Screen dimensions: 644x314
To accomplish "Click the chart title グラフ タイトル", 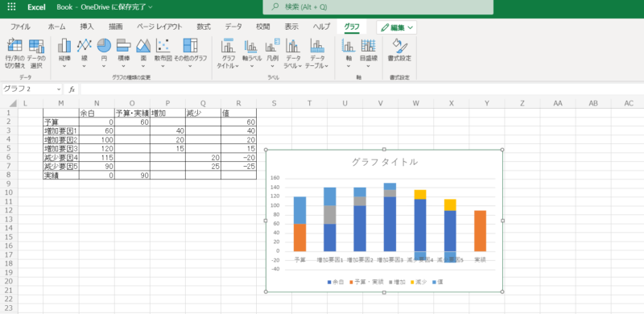I will coord(385,162).
